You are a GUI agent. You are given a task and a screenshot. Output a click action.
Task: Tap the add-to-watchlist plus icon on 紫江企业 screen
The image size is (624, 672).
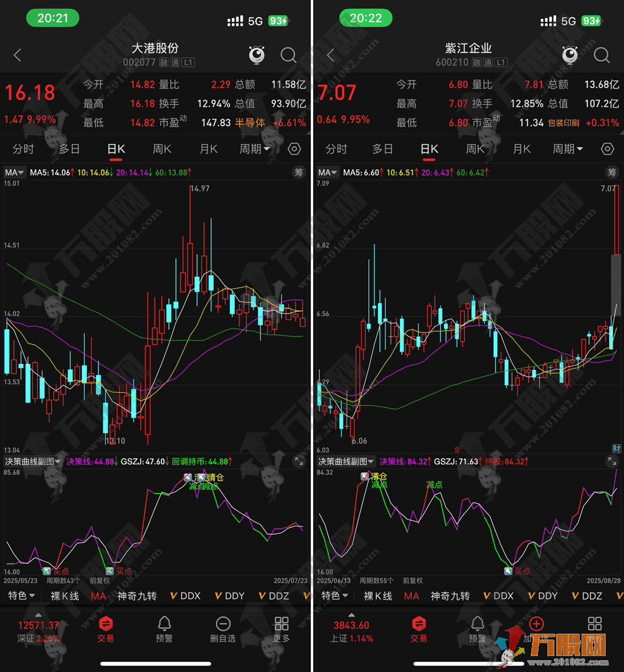pos(537,624)
